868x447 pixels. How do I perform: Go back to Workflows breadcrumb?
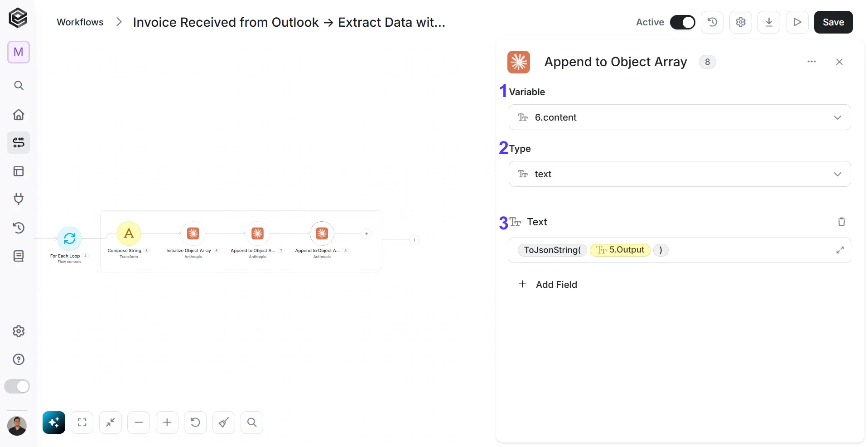[x=80, y=22]
